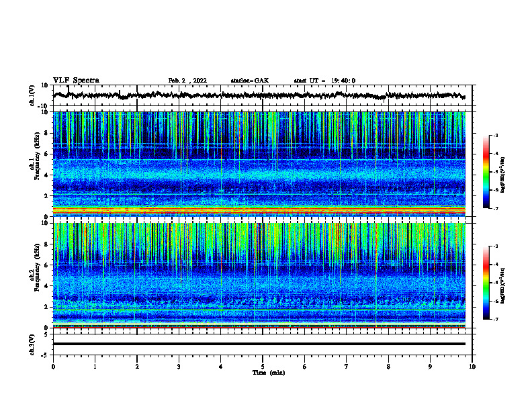Image resolution: width=532 pixels, height=411 pixels.
Task: Click the time axis tick label '5'
Action: [263, 367]
